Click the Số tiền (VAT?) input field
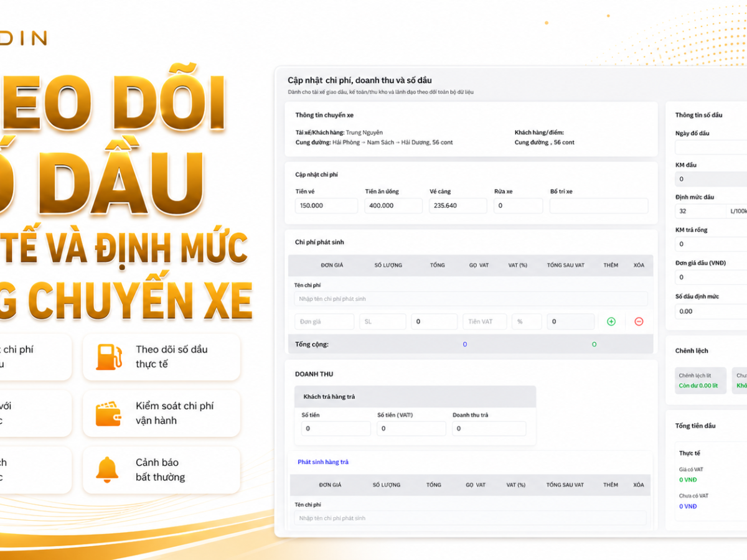The image size is (747, 560). click(x=411, y=429)
